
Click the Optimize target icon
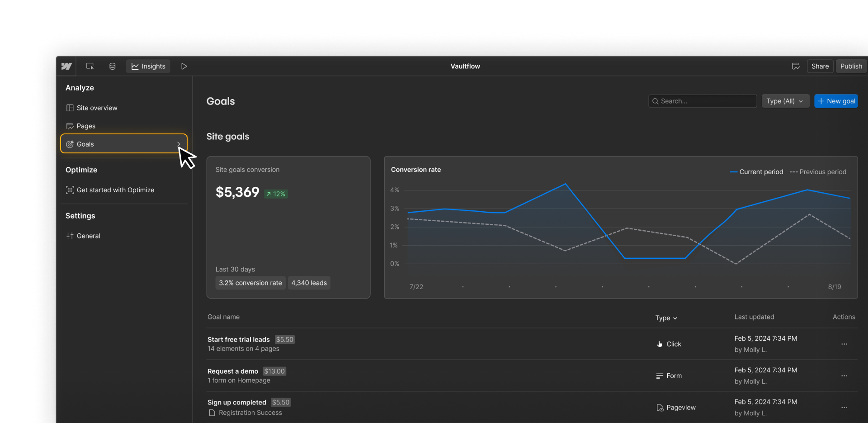(x=70, y=190)
